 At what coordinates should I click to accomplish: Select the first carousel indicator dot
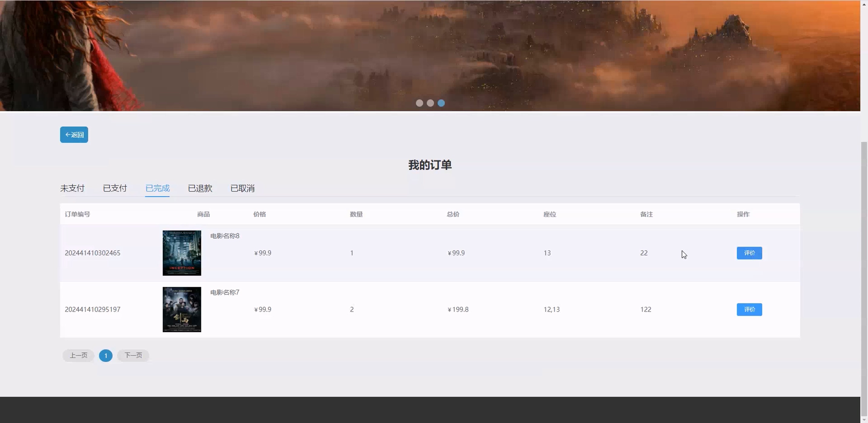coord(419,103)
